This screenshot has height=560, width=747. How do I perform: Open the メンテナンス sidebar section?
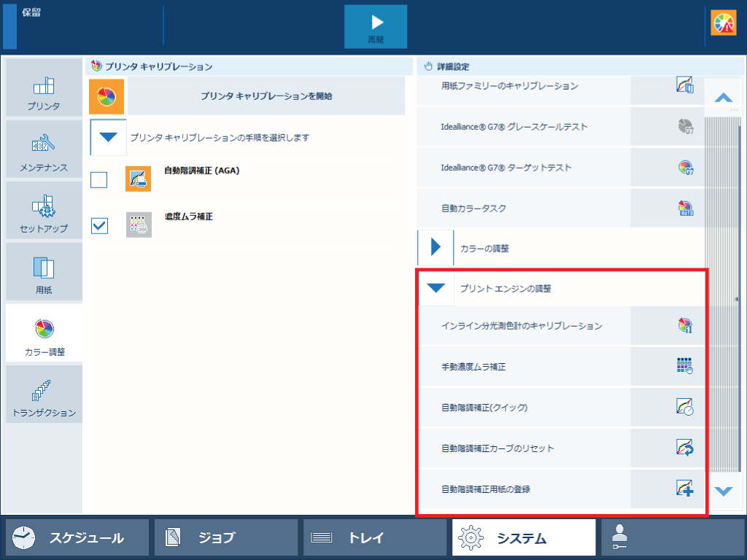[x=44, y=149]
